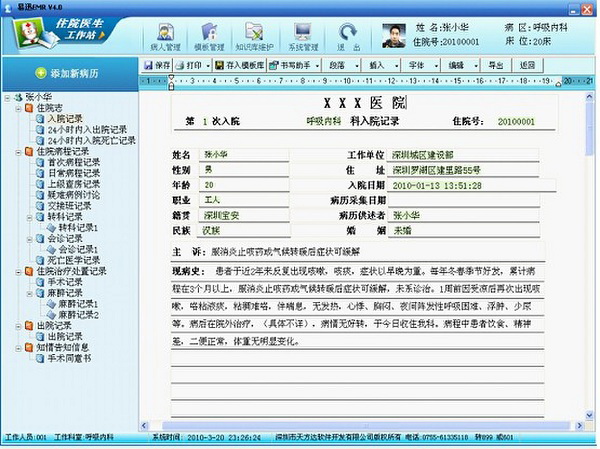Open 会诊记录1 entry

tap(78, 250)
